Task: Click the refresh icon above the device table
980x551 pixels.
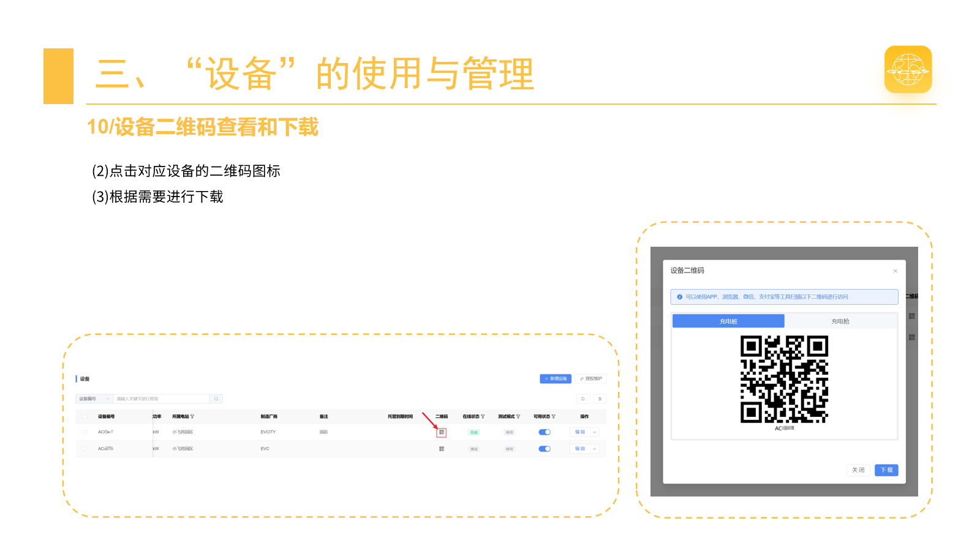Action: tap(583, 399)
